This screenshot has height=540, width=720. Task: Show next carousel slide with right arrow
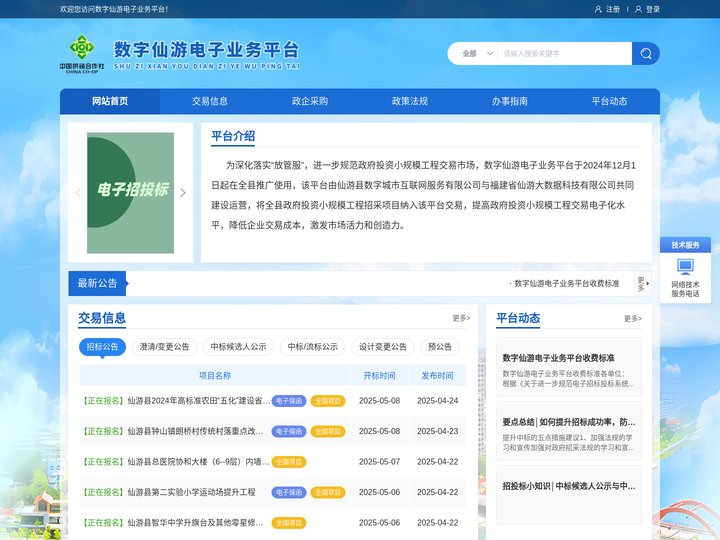(183, 193)
